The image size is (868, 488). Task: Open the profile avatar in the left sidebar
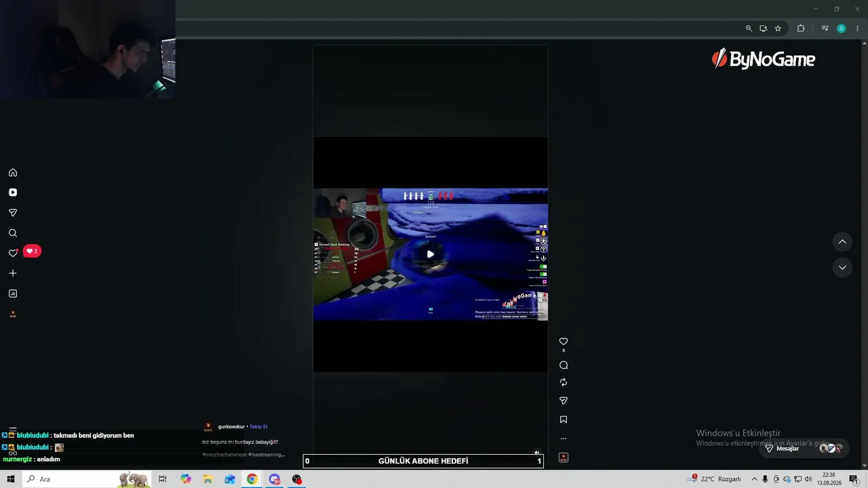click(x=13, y=314)
